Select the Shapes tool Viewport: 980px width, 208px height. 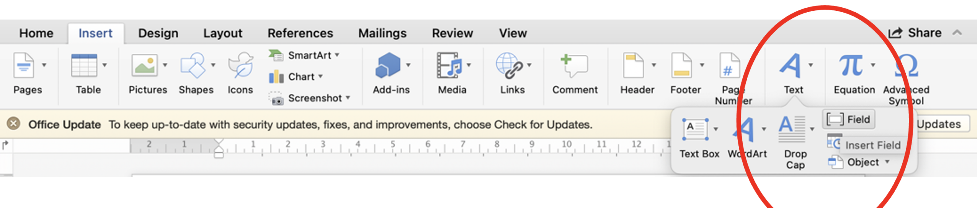(x=193, y=66)
